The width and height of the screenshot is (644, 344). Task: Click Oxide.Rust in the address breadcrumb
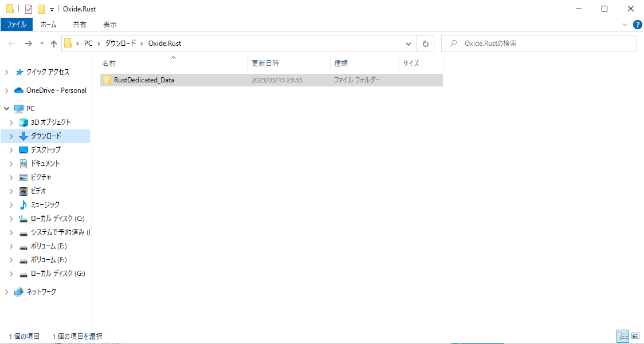click(x=164, y=44)
